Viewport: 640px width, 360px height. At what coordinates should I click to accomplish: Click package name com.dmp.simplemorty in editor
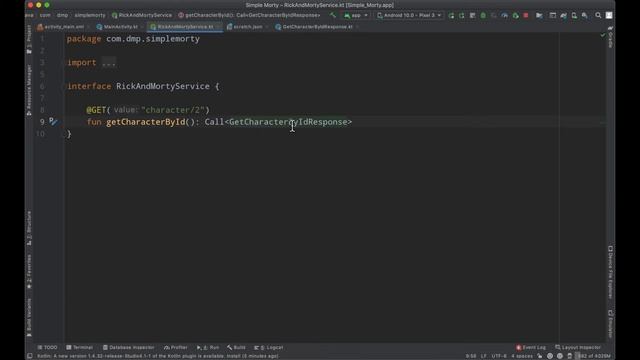tap(153, 39)
